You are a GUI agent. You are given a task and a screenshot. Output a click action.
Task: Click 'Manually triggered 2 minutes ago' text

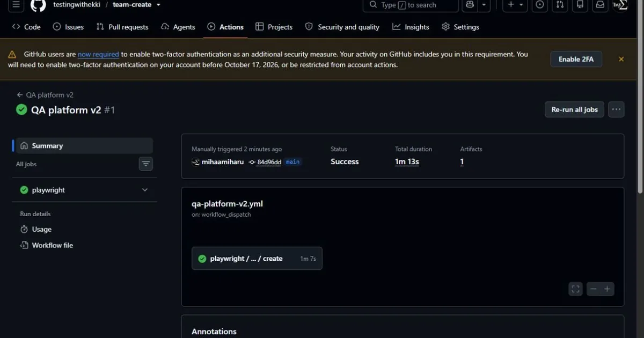(237, 149)
